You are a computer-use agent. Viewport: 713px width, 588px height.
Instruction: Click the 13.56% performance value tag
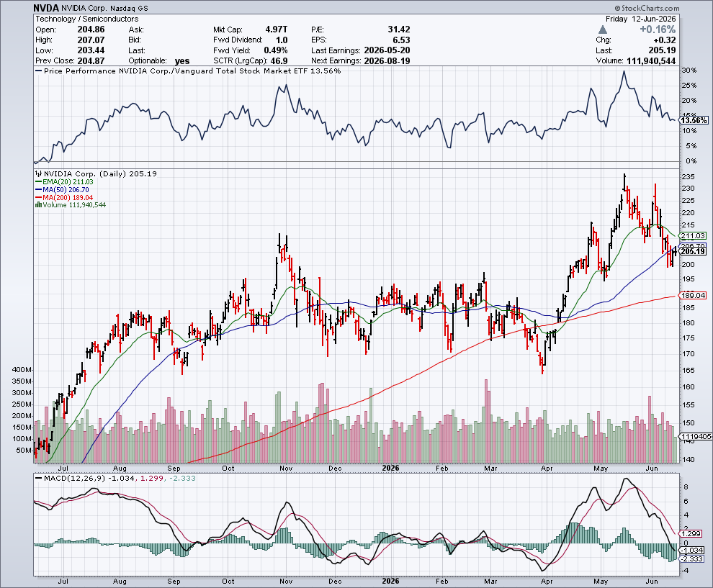(x=694, y=120)
